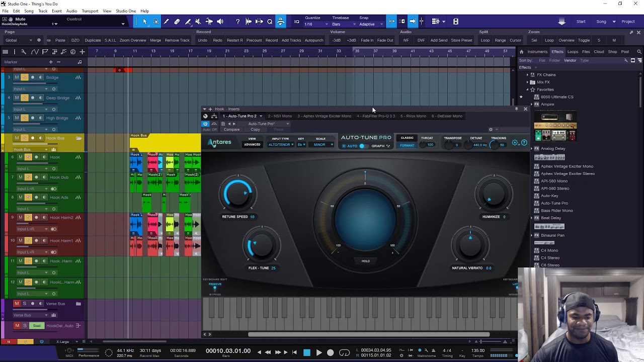This screenshot has width=644, height=362.
Task: Click the Record transport button
Action: click(330, 352)
